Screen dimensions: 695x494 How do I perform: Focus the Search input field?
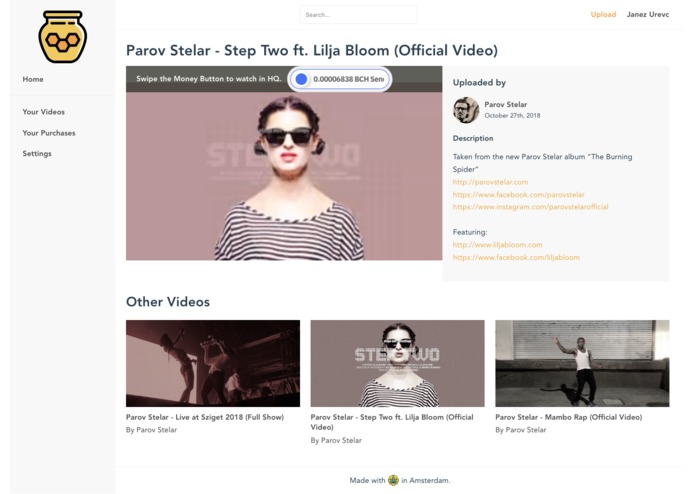pos(358,15)
